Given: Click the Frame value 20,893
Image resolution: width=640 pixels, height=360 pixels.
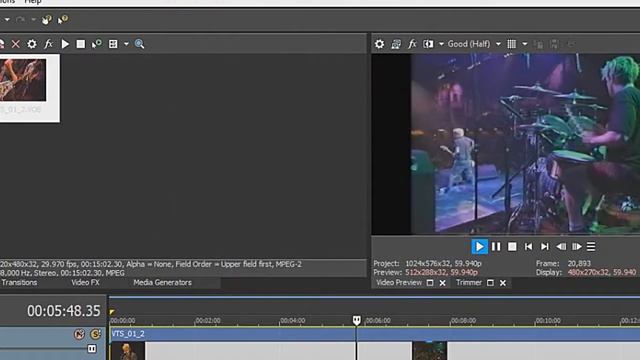Looking at the screenshot, I should (x=579, y=264).
